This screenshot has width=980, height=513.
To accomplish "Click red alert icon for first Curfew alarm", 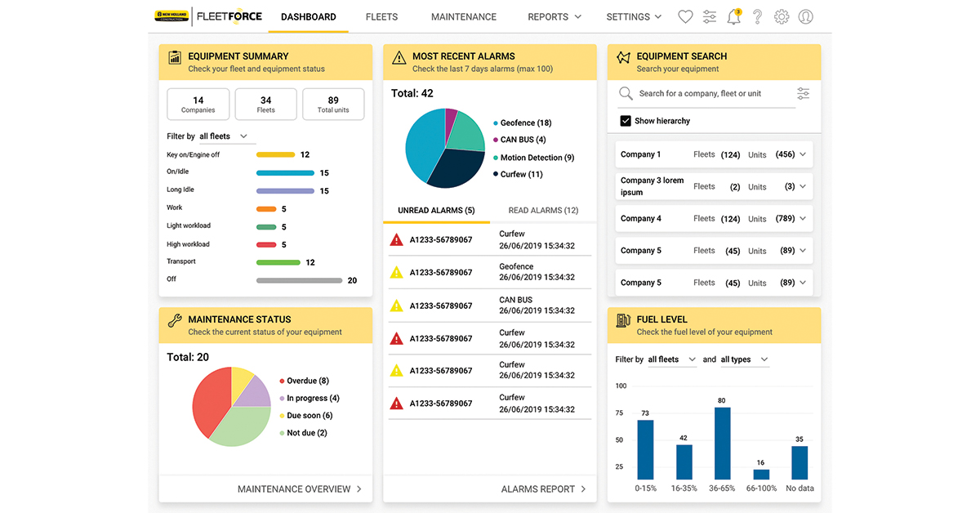I will (396, 239).
